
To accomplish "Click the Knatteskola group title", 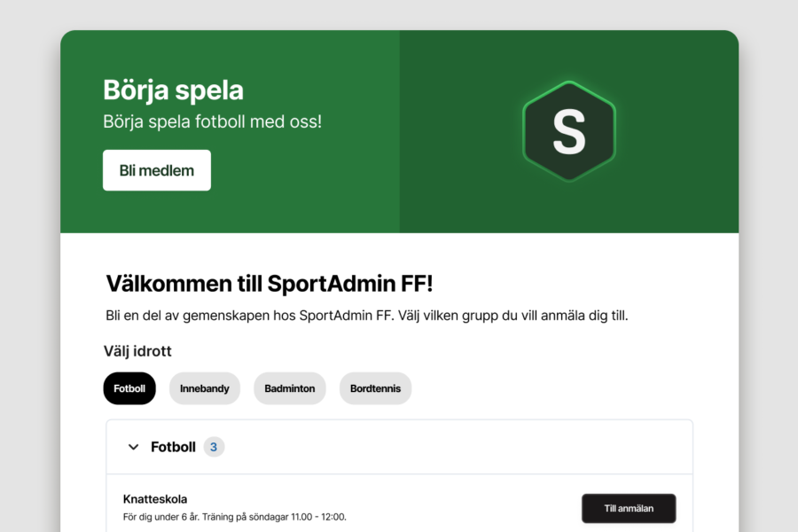I will [x=155, y=499].
